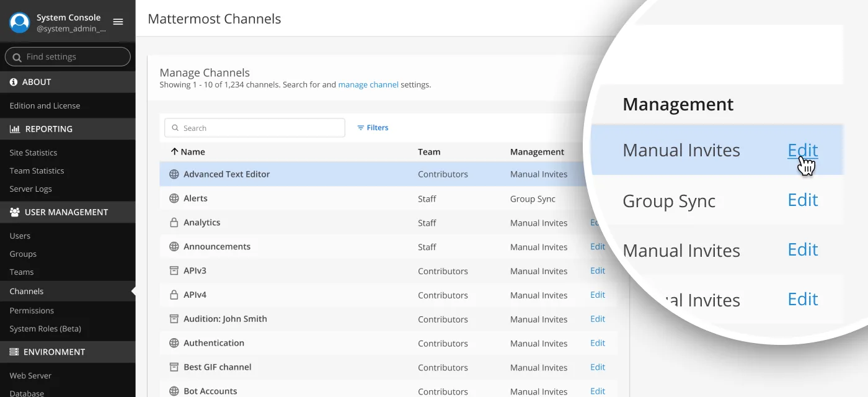Viewport: 868px width, 397px height.
Task: Click archive icon beside Audition: John Smith
Action: (x=174, y=319)
